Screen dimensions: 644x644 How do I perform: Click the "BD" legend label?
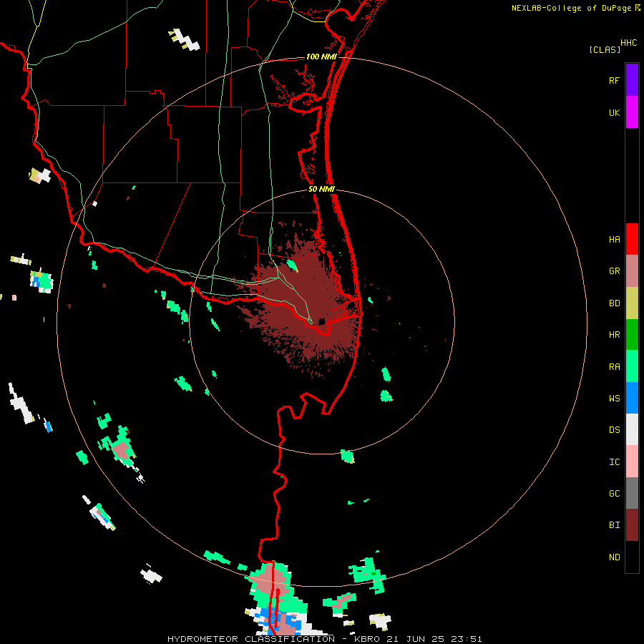(x=614, y=303)
